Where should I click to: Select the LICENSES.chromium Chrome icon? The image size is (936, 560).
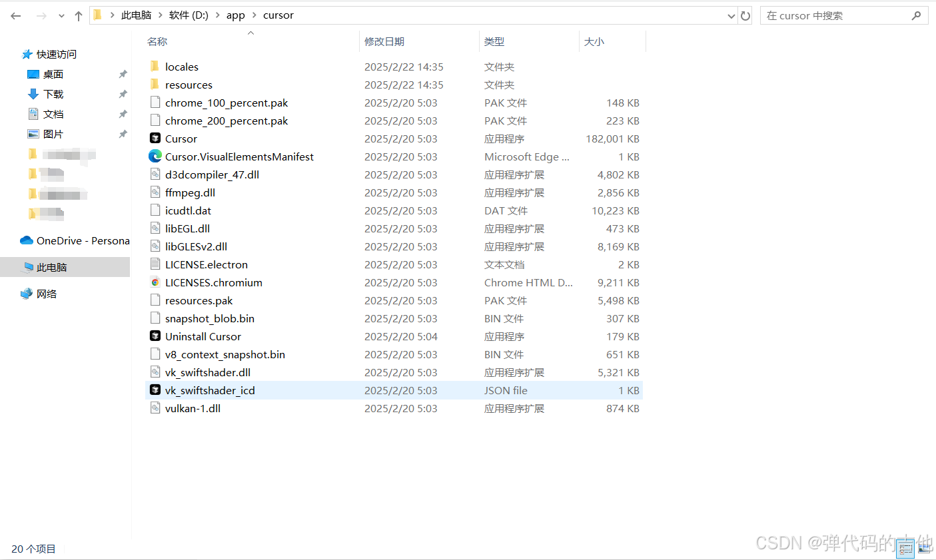155,282
